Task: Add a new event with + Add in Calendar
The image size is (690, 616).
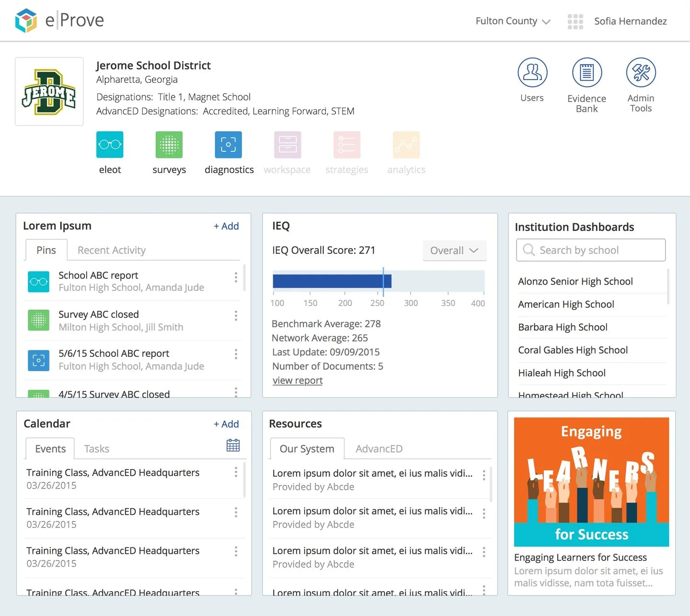Action: (226, 424)
